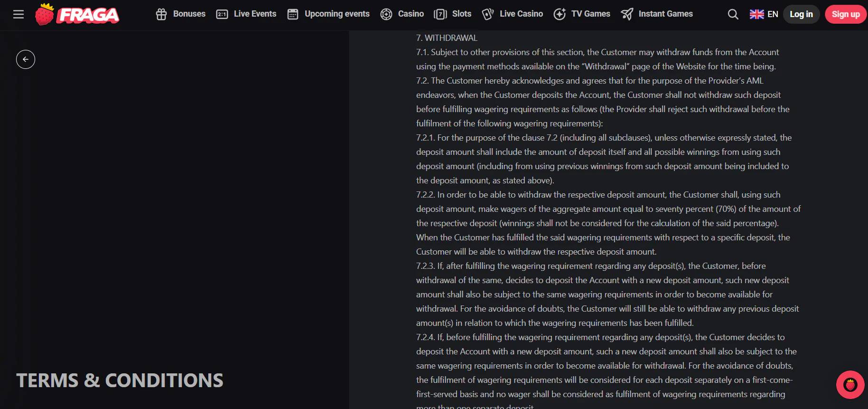The width and height of the screenshot is (868, 409).
Task: Click the Live Casino cards icon
Action: tap(488, 14)
